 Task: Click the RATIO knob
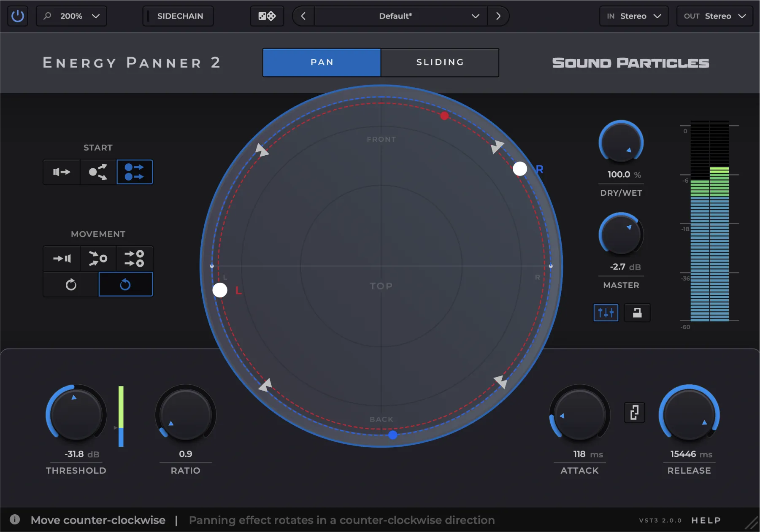point(186,414)
